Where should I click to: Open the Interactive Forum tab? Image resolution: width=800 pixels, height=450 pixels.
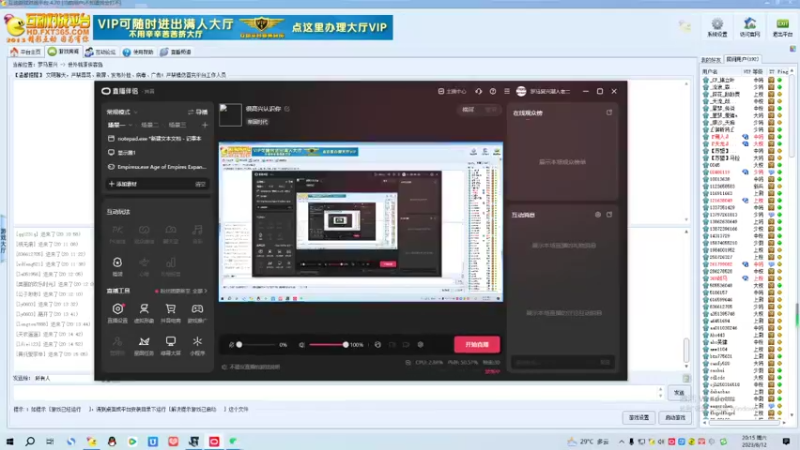click(x=101, y=52)
